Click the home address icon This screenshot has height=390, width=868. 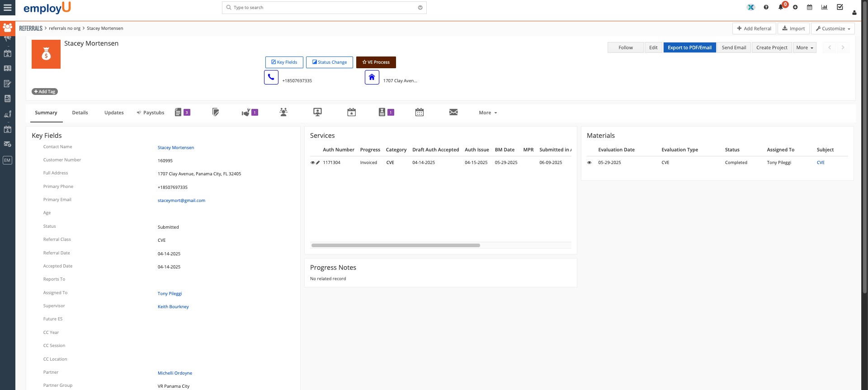pyautogui.click(x=372, y=77)
